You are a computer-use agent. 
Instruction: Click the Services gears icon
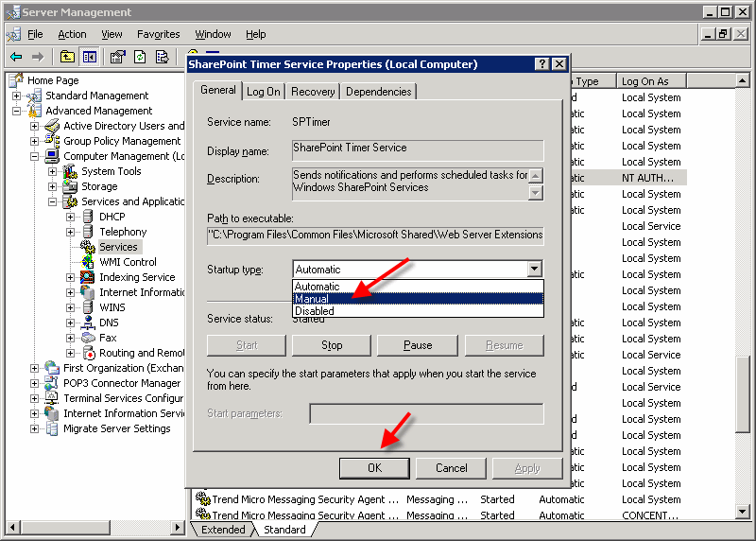[88, 247]
